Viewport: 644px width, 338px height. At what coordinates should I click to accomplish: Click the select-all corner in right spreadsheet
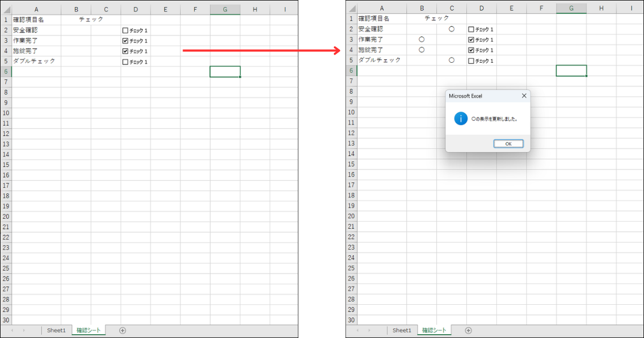click(x=352, y=8)
